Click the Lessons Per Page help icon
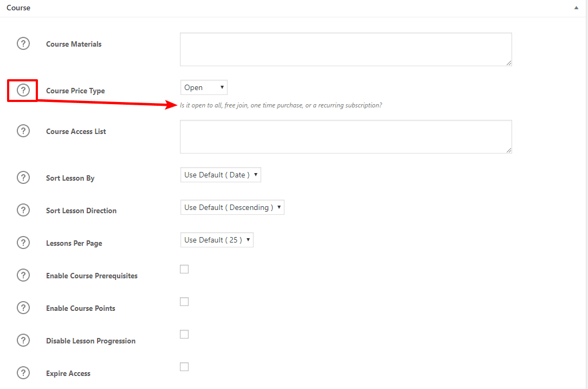 point(23,242)
